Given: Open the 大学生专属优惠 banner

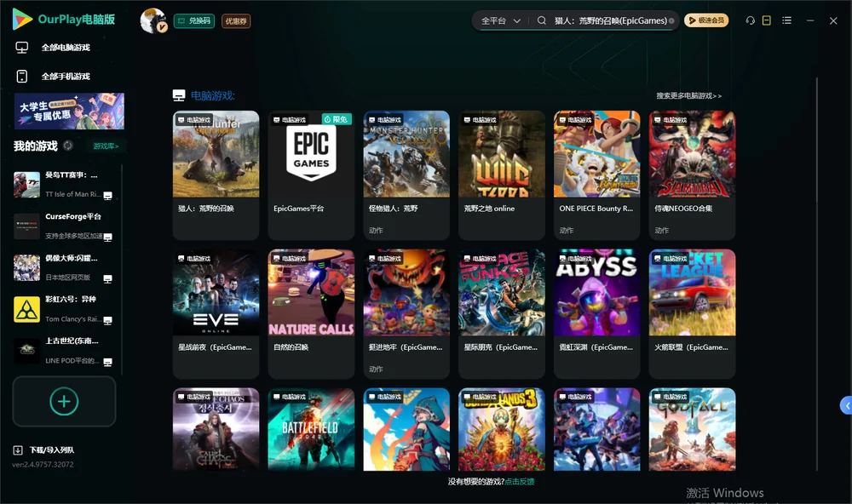Looking at the screenshot, I should 69,111.
